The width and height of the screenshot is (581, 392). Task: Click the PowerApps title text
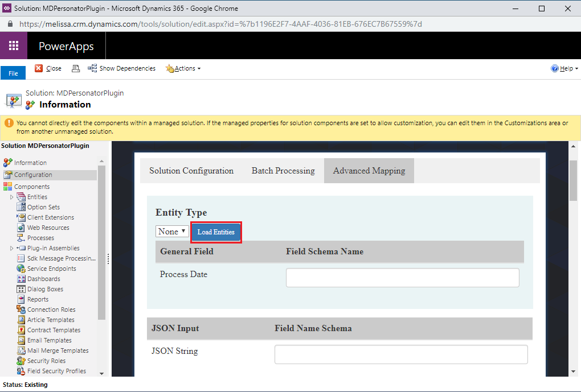tap(66, 46)
